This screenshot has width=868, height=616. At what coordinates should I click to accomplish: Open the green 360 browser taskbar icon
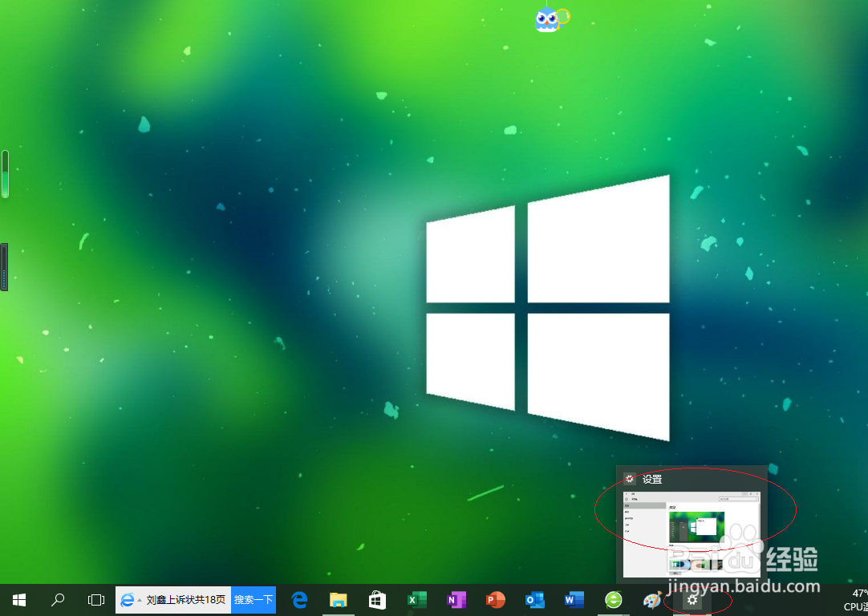[x=614, y=600]
